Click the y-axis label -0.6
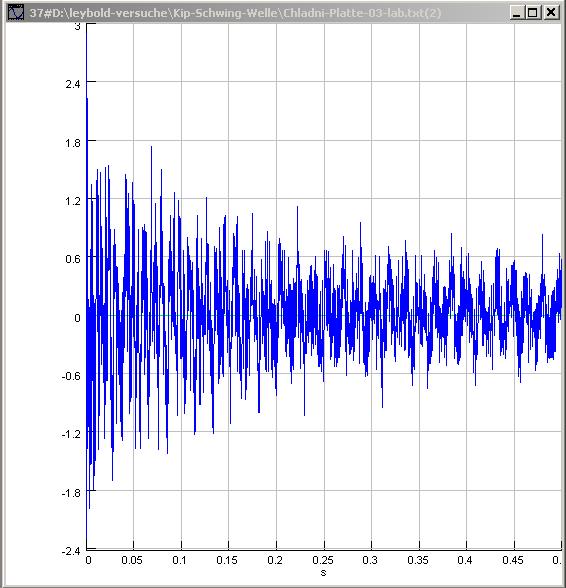The width and height of the screenshot is (566, 588). click(x=71, y=376)
